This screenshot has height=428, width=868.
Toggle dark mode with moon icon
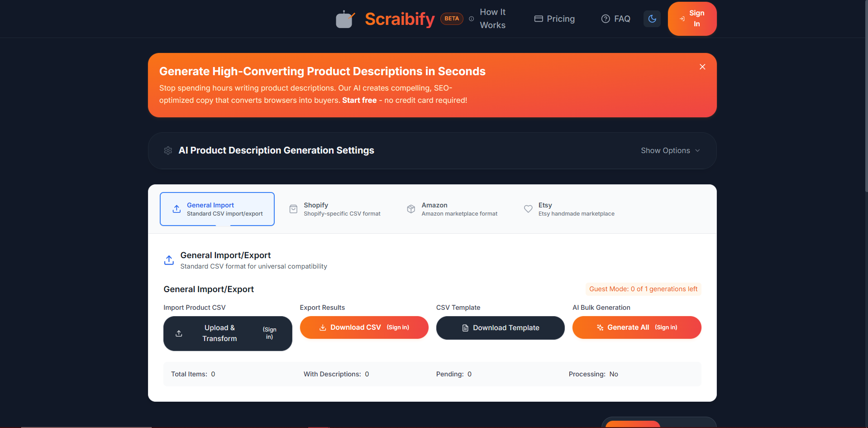click(652, 19)
